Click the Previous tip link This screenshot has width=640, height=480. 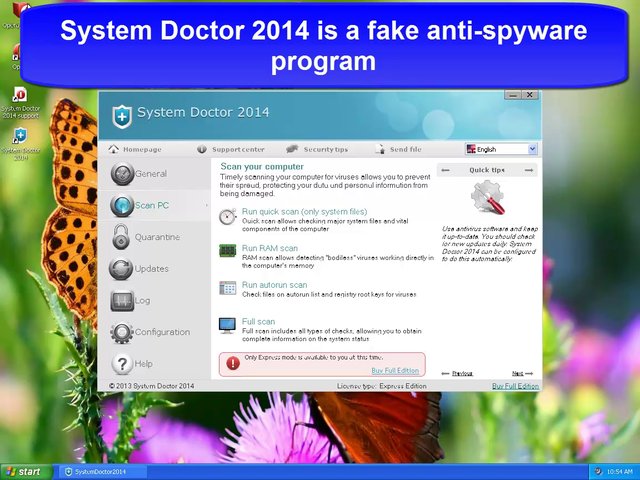coord(462,373)
